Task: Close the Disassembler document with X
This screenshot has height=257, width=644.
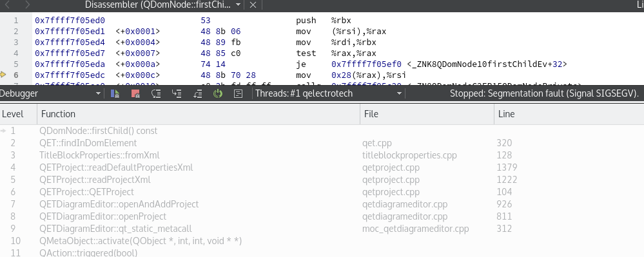Action: pyautogui.click(x=253, y=5)
